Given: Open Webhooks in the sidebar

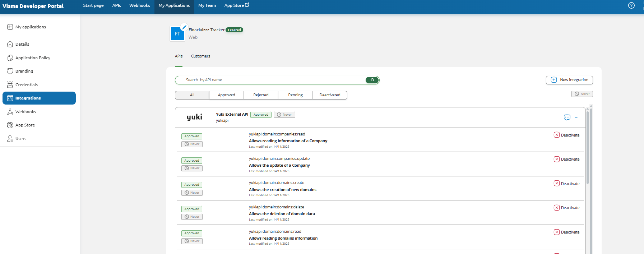Looking at the screenshot, I should (26, 112).
